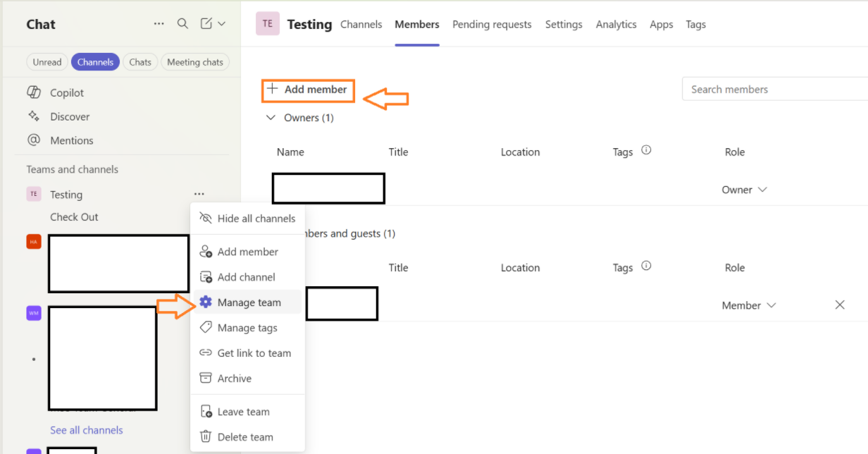Switch to the Channels tab in team header
This screenshot has width=868, height=454.
361,24
